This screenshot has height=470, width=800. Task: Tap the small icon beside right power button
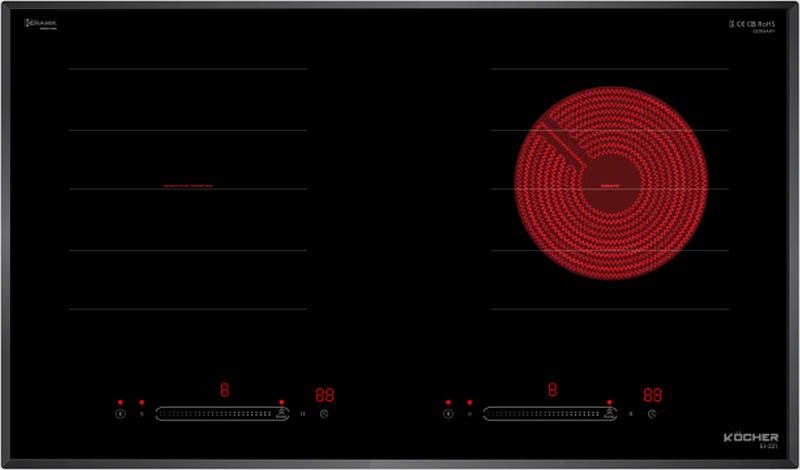[469, 414]
